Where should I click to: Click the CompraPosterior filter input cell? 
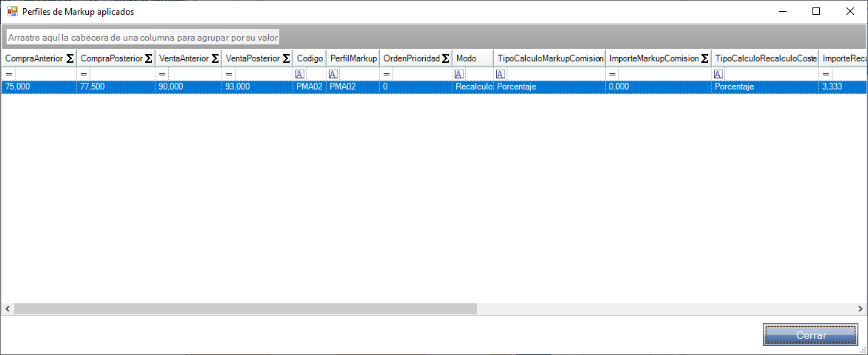[122, 74]
